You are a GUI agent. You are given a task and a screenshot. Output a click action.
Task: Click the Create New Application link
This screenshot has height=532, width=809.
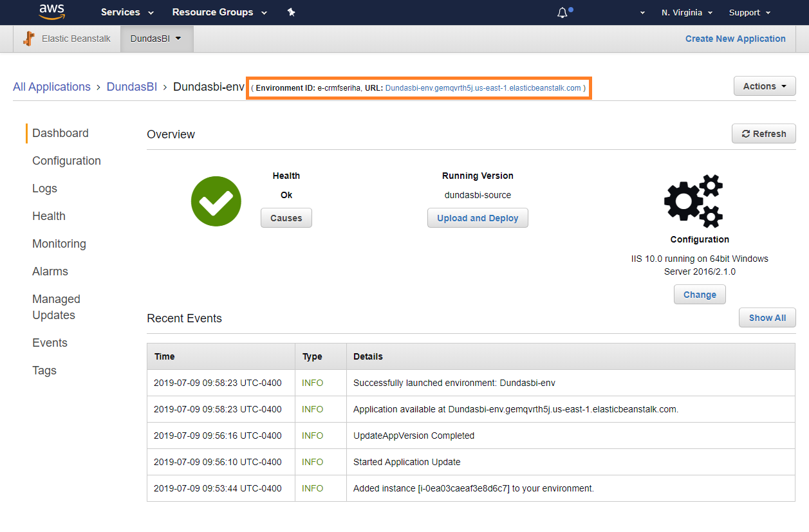735,38
